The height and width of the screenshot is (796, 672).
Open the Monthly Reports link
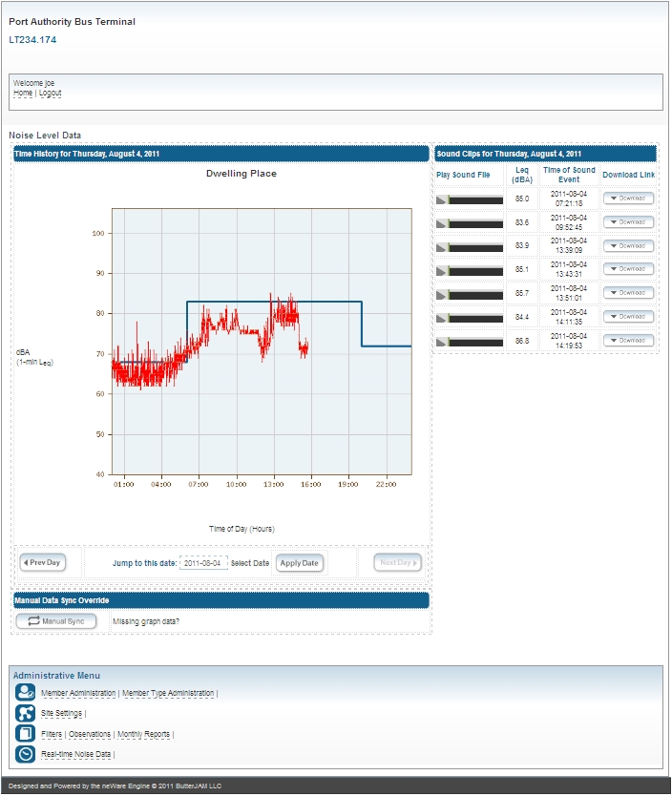pyautogui.click(x=143, y=735)
